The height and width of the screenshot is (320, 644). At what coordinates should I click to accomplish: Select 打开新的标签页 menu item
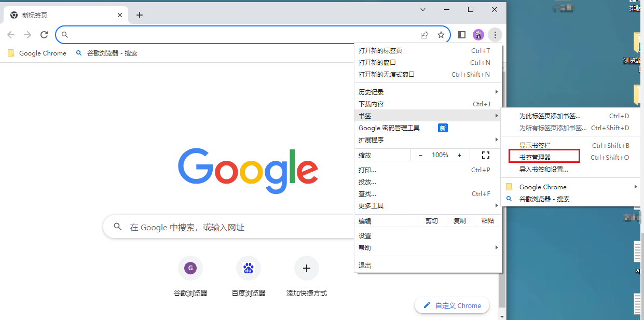(428, 50)
